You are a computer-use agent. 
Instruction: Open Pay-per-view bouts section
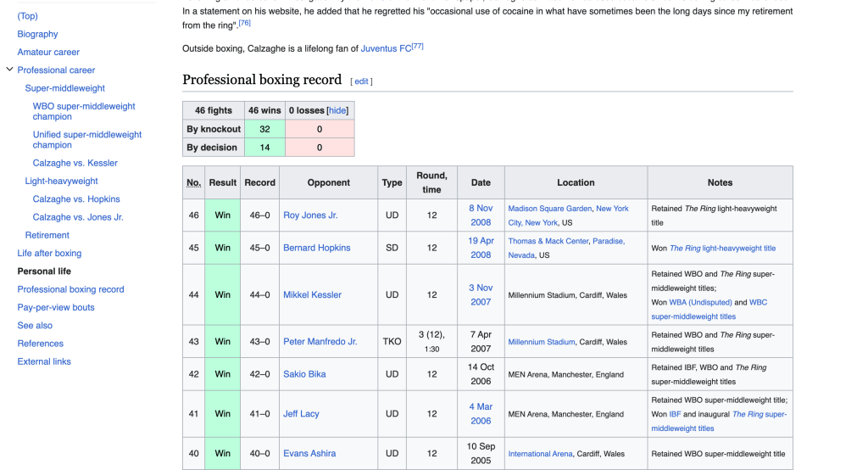tap(56, 307)
